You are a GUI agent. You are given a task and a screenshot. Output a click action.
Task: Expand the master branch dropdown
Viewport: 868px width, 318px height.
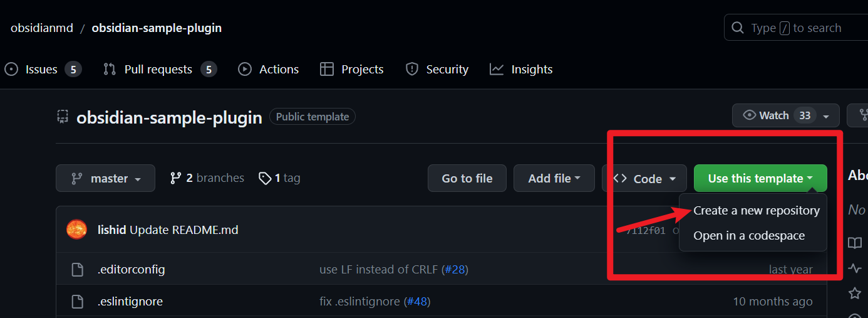click(105, 178)
